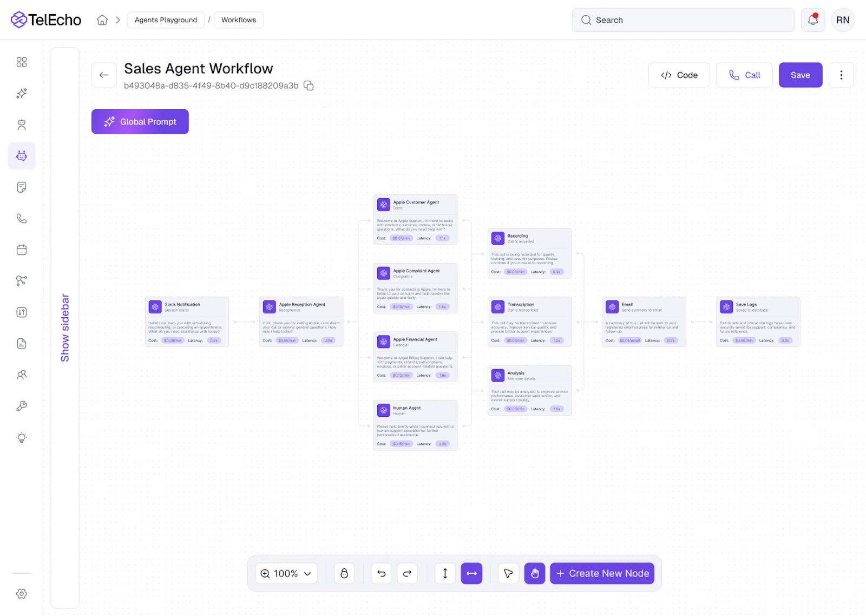Select the Apple Reception Agent node
This screenshot has height=616, width=866.
[x=301, y=322]
